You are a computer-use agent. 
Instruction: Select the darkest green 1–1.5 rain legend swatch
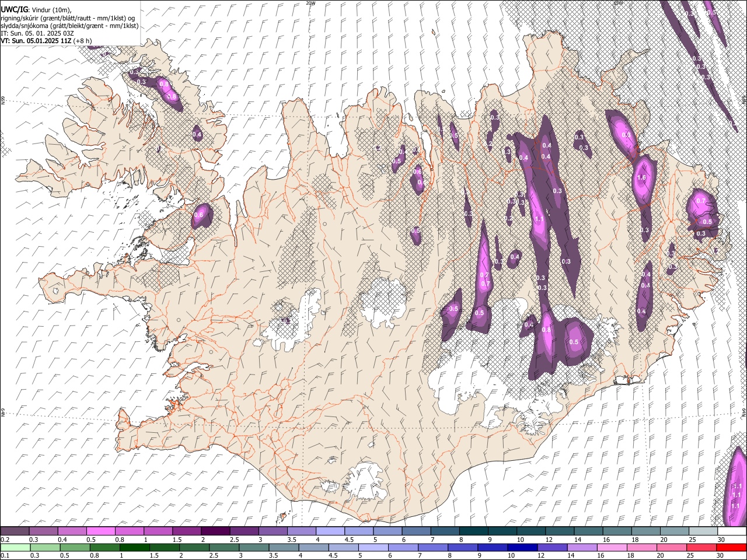134,547
